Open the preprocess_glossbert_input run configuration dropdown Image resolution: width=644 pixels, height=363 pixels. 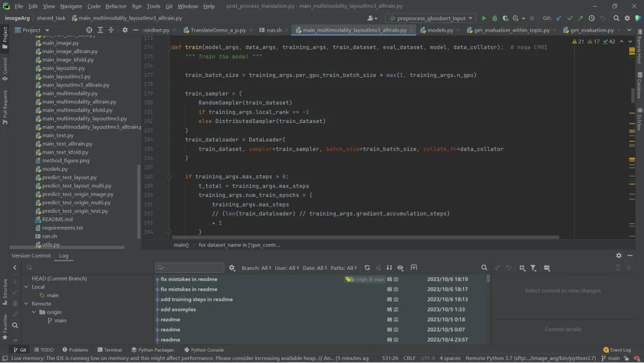pos(430,18)
